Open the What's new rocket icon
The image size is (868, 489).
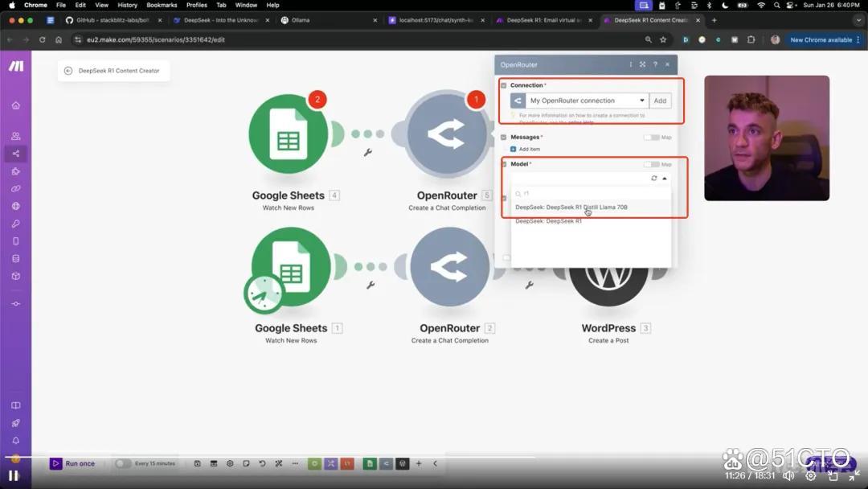click(x=16, y=423)
